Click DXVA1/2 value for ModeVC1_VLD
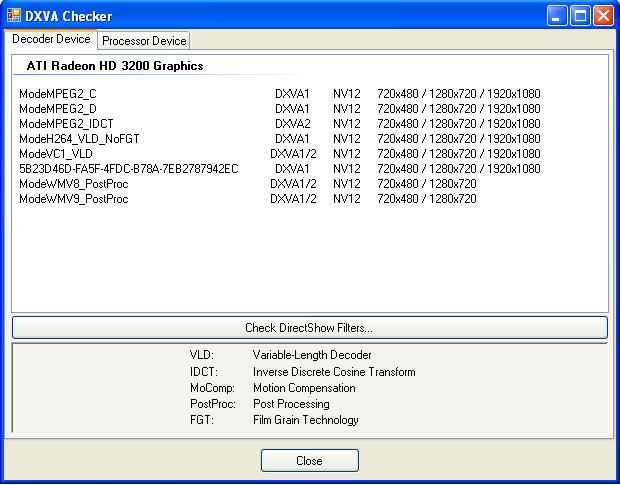Viewport: 620px width, 485px height. [x=293, y=154]
